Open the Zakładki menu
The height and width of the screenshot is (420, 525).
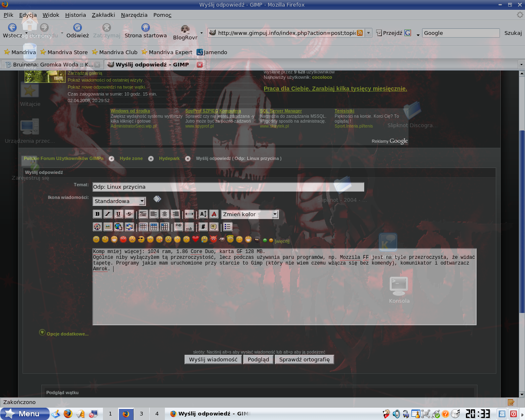click(103, 15)
